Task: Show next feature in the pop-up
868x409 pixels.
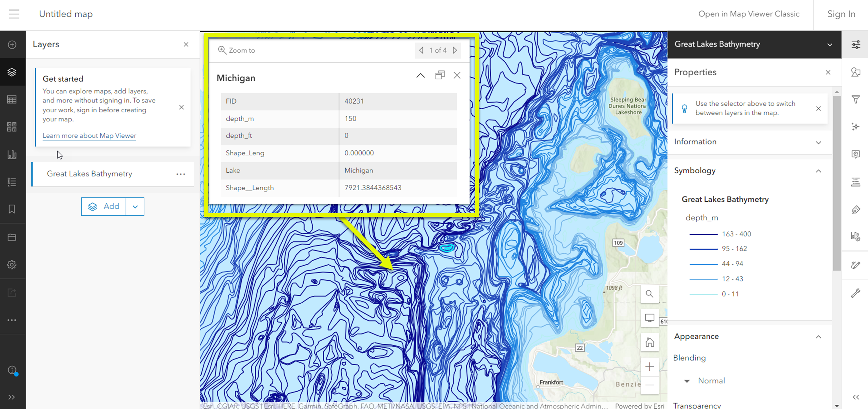Action: [x=455, y=50]
